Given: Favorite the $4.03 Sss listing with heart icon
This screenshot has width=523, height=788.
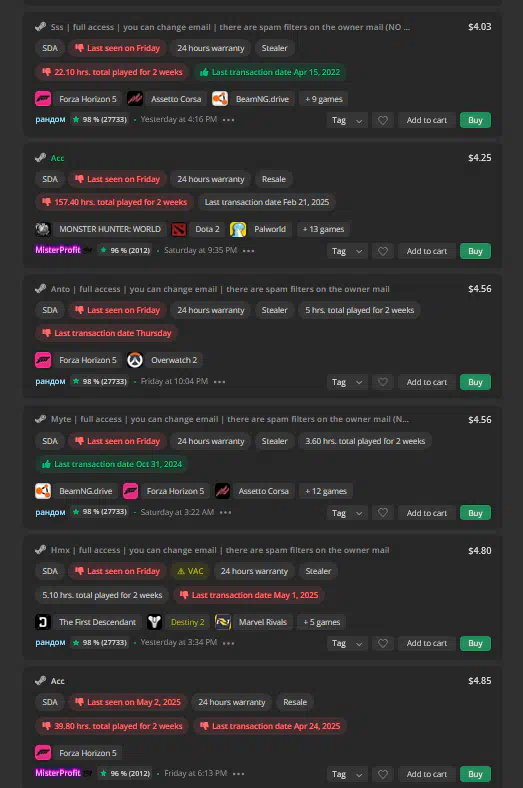Looking at the screenshot, I should click(x=383, y=120).
